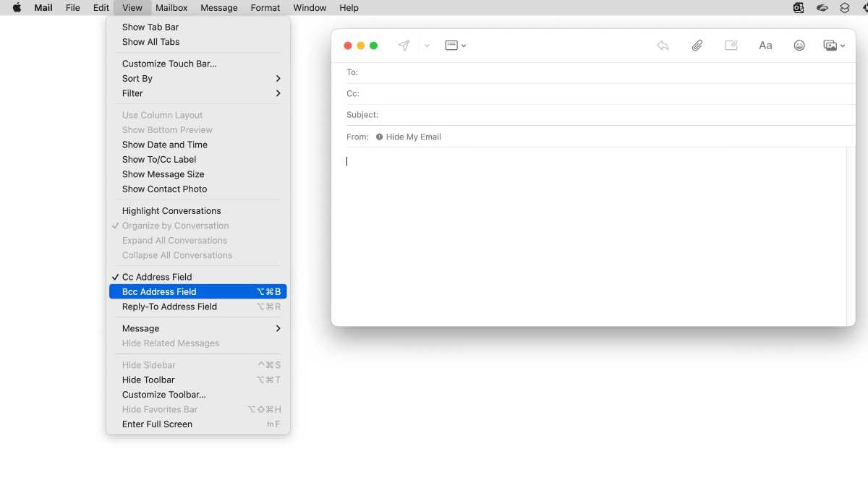Click the Send message paper plane icon
Image resolution: width=868 pixels, height=488 pixels.
click(x=404, y=46)
